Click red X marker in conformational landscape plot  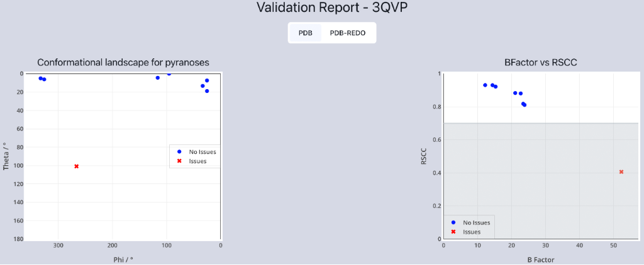(x=77, y=166)
